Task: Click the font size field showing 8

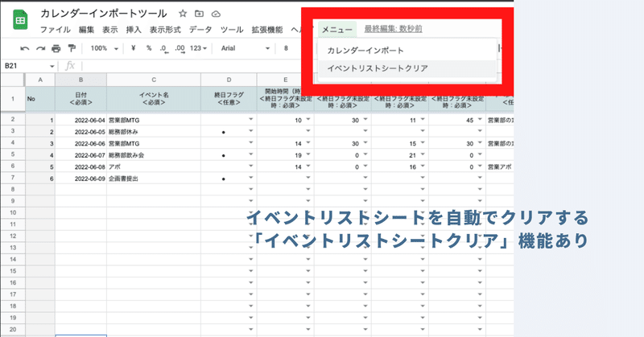Action: click(x=286, y=48)
